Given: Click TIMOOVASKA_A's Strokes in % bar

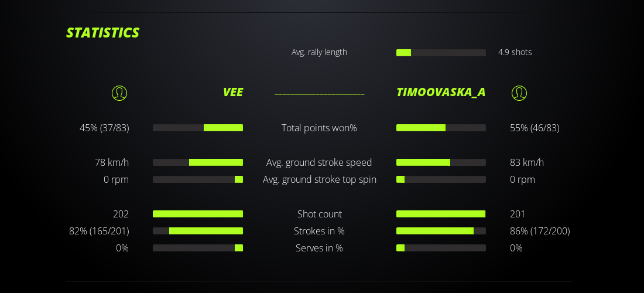Looking at the screenshot, I should click(441, 231).
